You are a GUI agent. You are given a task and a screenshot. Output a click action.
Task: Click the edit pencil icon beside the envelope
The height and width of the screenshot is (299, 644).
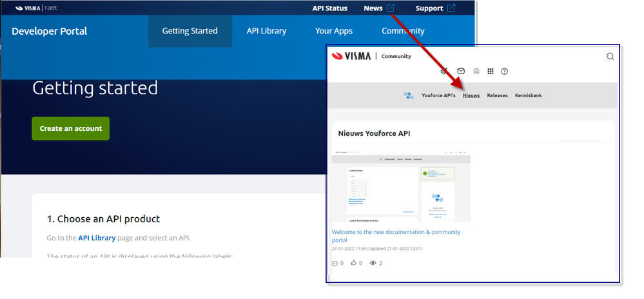pyautogui.click(x=444, y=71)
